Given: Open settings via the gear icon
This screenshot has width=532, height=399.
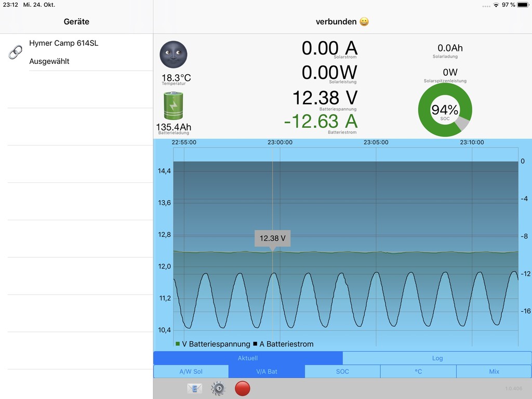Looking at the screenshot, I should pos(218,389).
